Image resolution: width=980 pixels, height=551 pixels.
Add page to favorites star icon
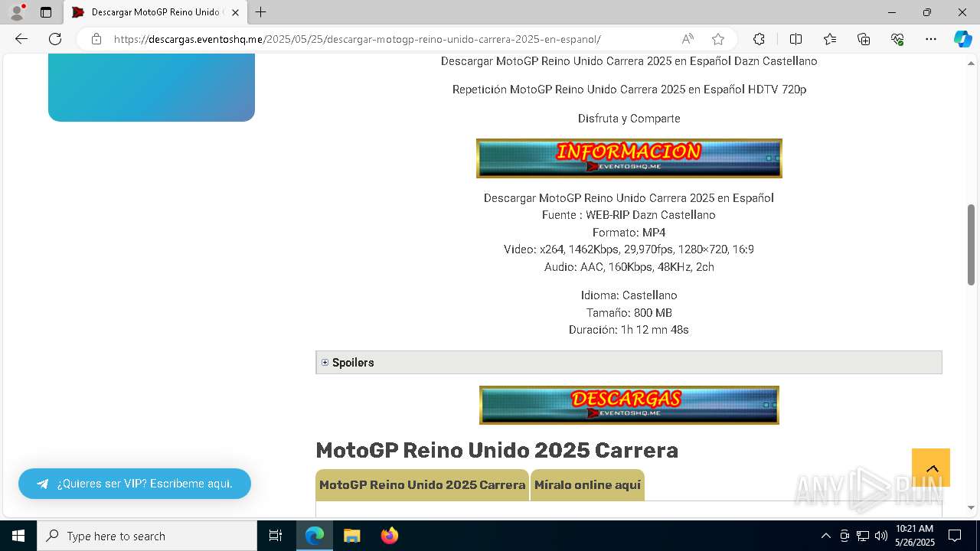(717, 39)
